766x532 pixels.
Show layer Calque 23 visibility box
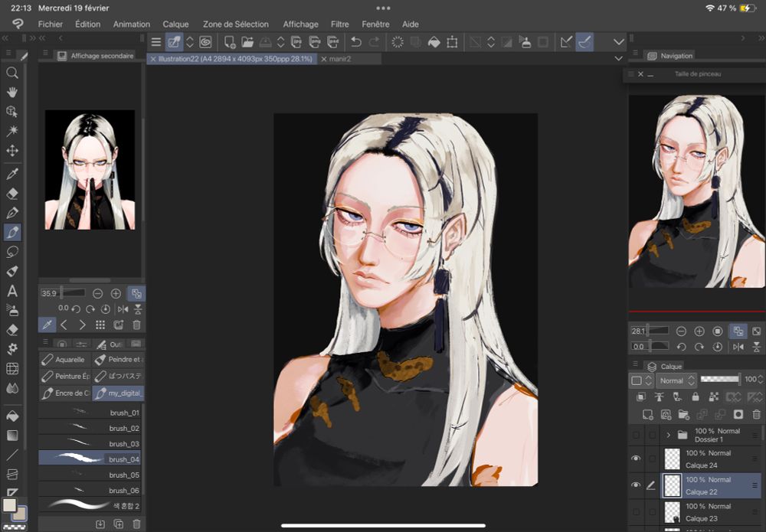pos(636,512)
